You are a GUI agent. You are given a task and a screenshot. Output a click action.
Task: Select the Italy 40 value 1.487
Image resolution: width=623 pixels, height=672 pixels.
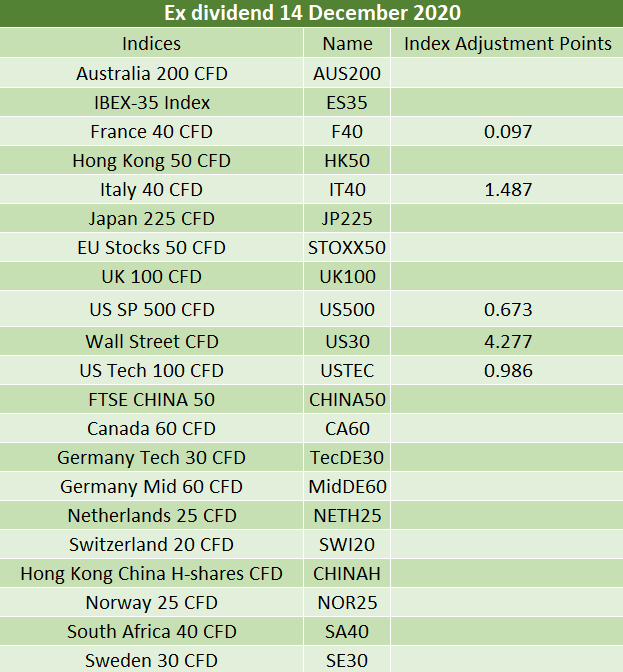[x=508, y=189]
